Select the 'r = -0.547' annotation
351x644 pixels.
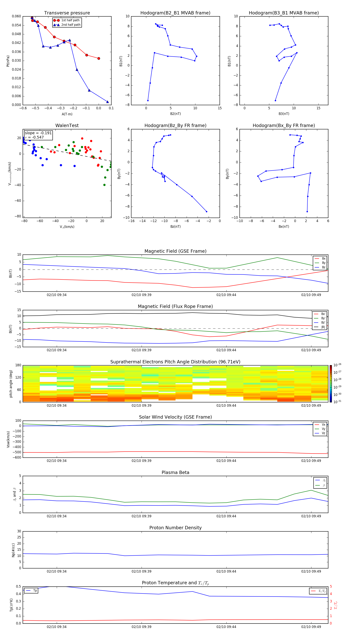point(35,137)
